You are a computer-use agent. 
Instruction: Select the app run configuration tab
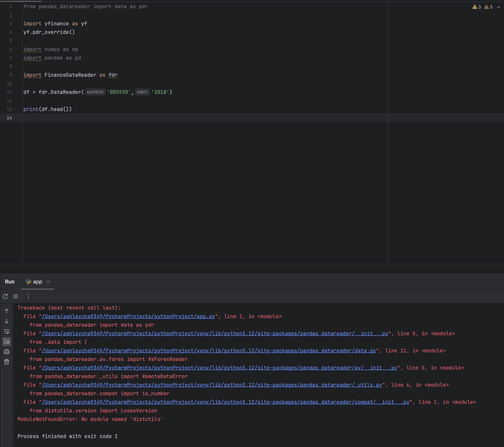[37, 282]
